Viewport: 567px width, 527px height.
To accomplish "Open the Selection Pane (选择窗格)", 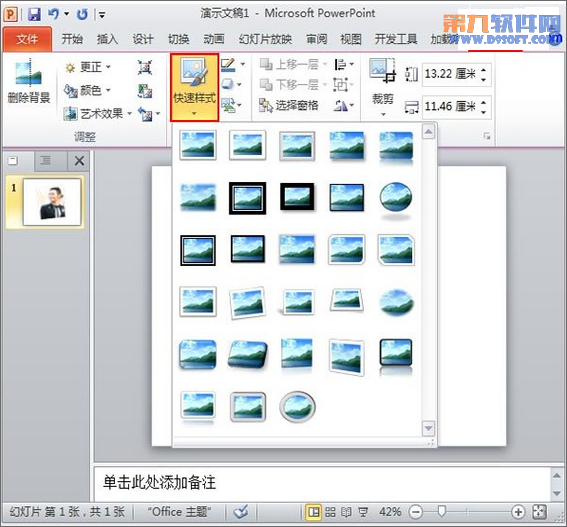I will click(x=289, y=105).
